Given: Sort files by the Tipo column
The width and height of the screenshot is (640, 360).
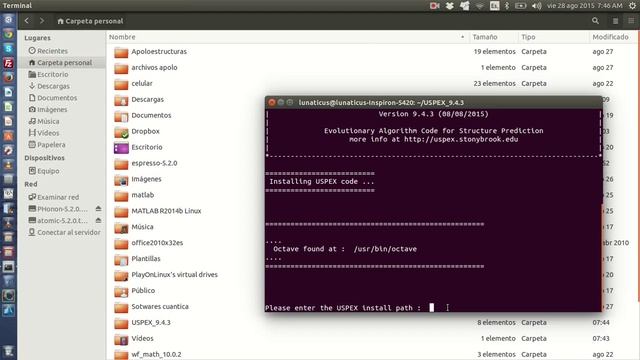Looking at the screenshot, I should click(x=553, y=37).
